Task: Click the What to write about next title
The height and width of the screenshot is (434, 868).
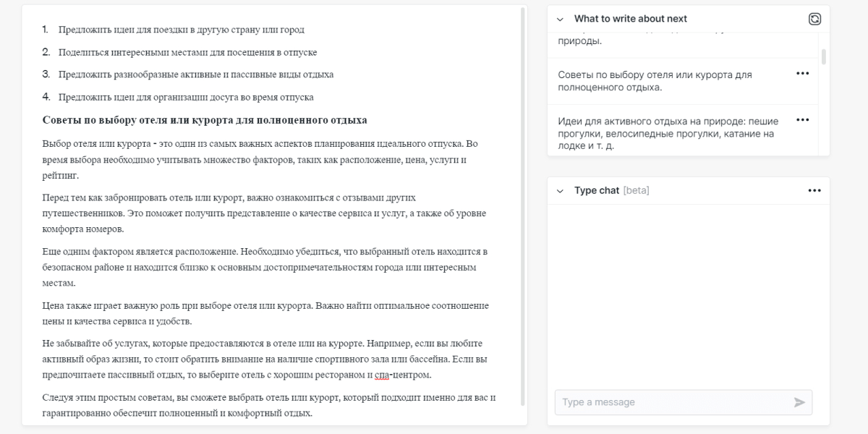Action: click(631, 19)
